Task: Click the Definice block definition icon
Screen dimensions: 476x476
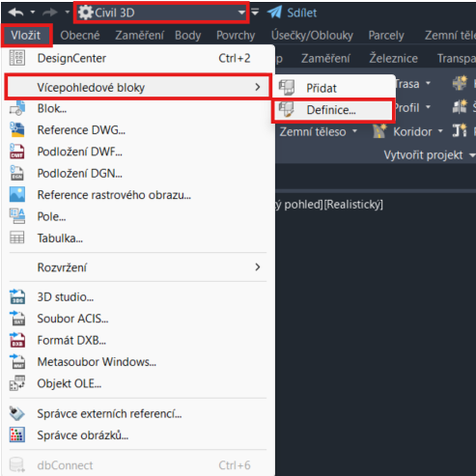Action: pos(287,109)
